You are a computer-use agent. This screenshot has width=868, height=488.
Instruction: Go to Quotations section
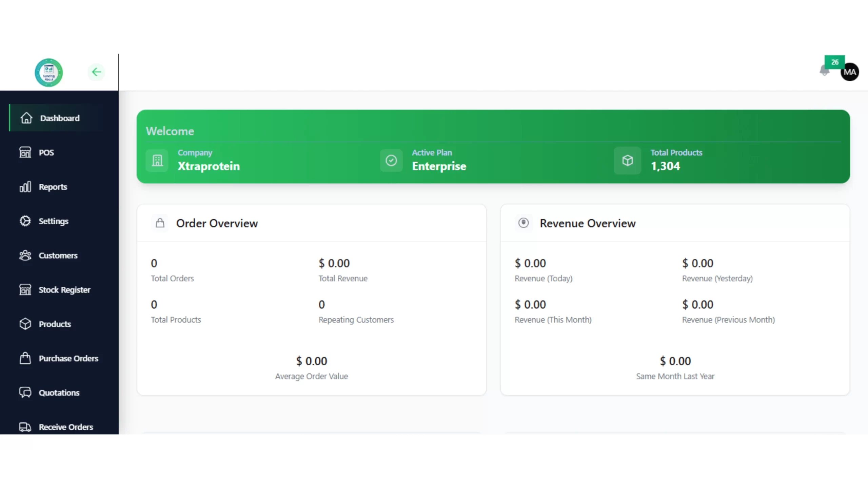[60, 392]
